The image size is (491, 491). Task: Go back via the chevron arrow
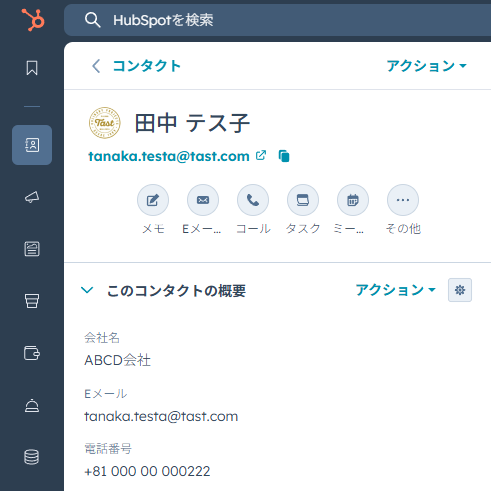point(96,66)
